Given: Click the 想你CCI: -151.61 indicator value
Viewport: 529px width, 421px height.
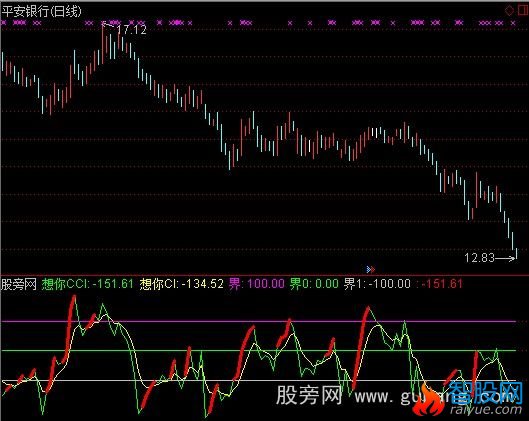Looking at the screenshot, I should 87,284.
